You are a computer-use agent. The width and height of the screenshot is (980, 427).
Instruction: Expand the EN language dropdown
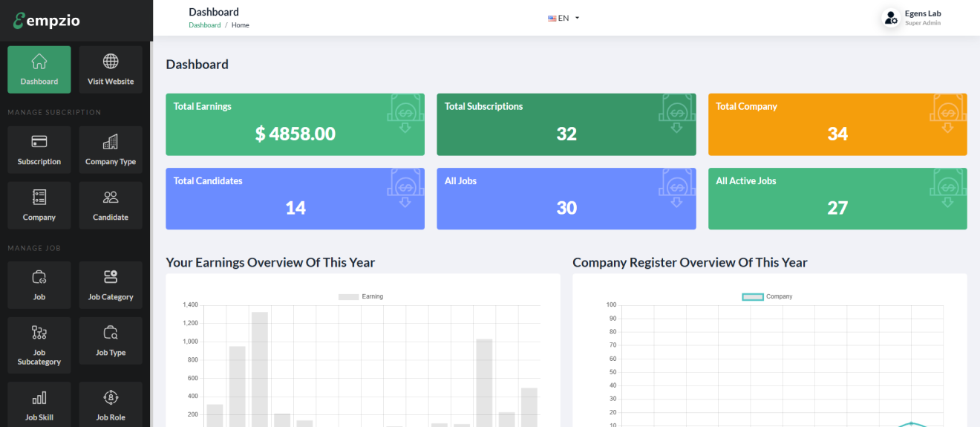[563, 18]
